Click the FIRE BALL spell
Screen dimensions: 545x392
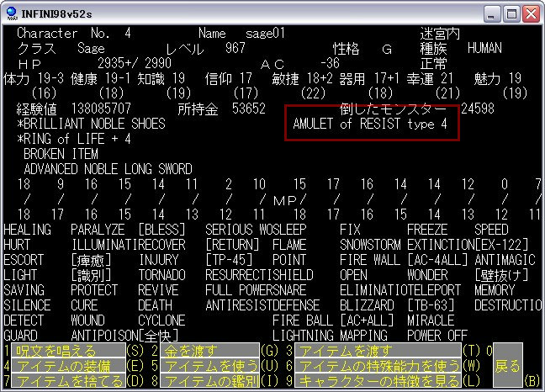pyautogui.click(x=303, y=320)
